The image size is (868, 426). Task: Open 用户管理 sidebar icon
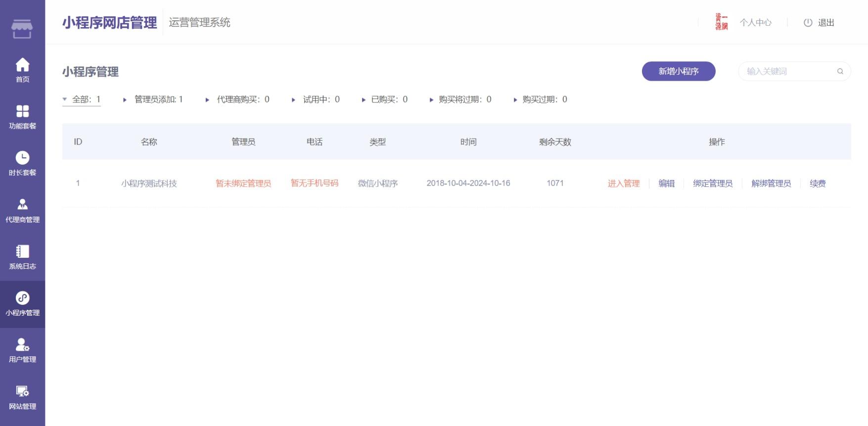[22, 344]
